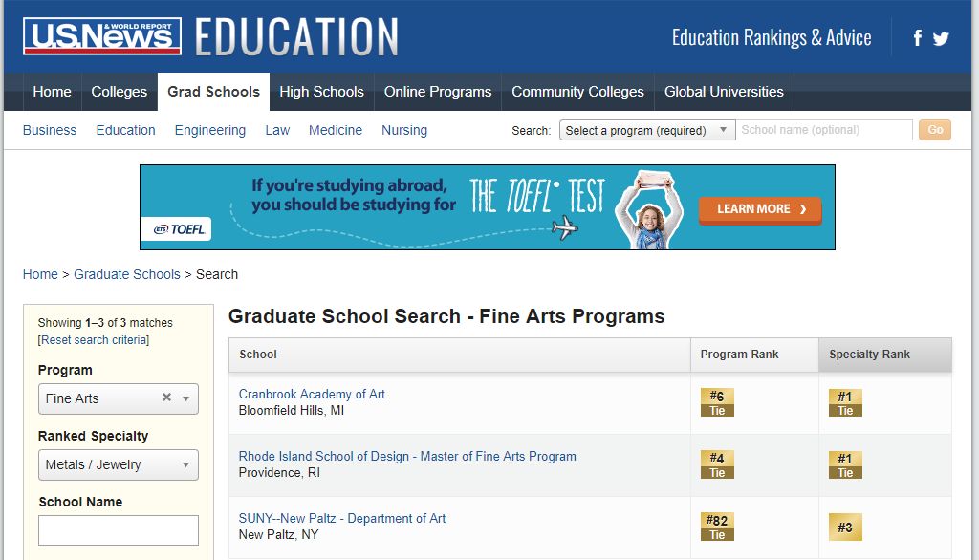Screen dimensions: 979x560
Task: Open the Online Programs tab
Action: [x=438, y=92]
